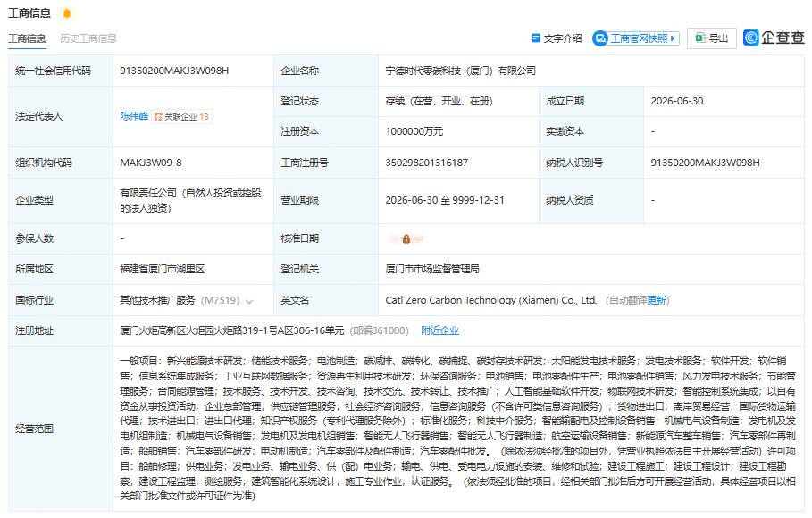The height and width of the screenshot is (518, 812).
Task: Click the 工商官网快照 camera icon
Action: click(600, 38)
